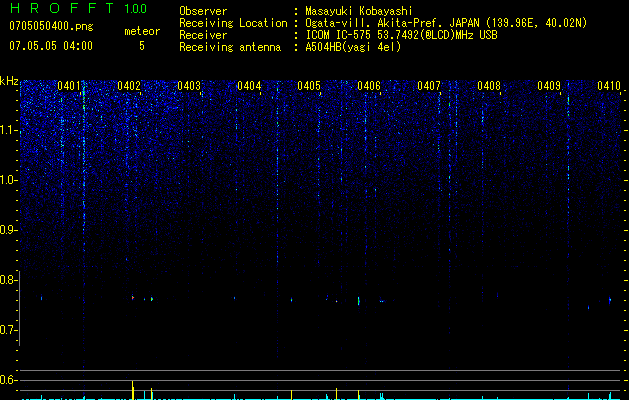Click the 0408 time marker
The height and width of the screenshot is (400, 629).
(489, 85)
